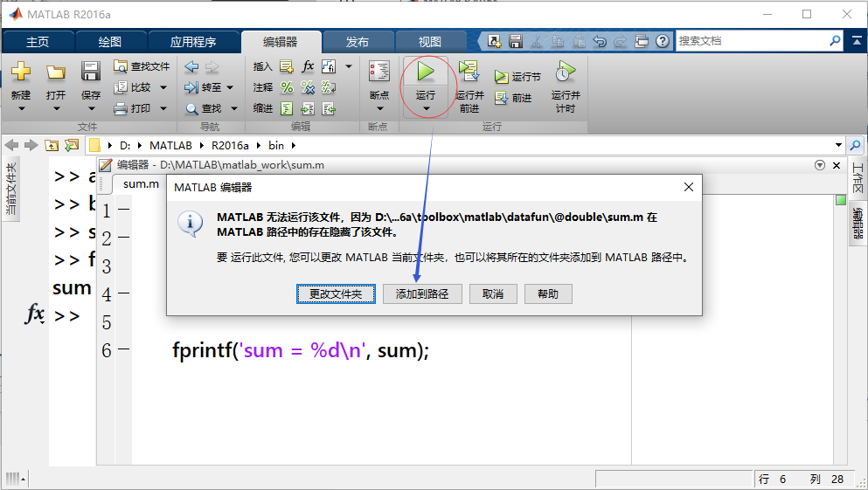Click the Run and Time (运行并计时) icon

(x=566, y=72)
